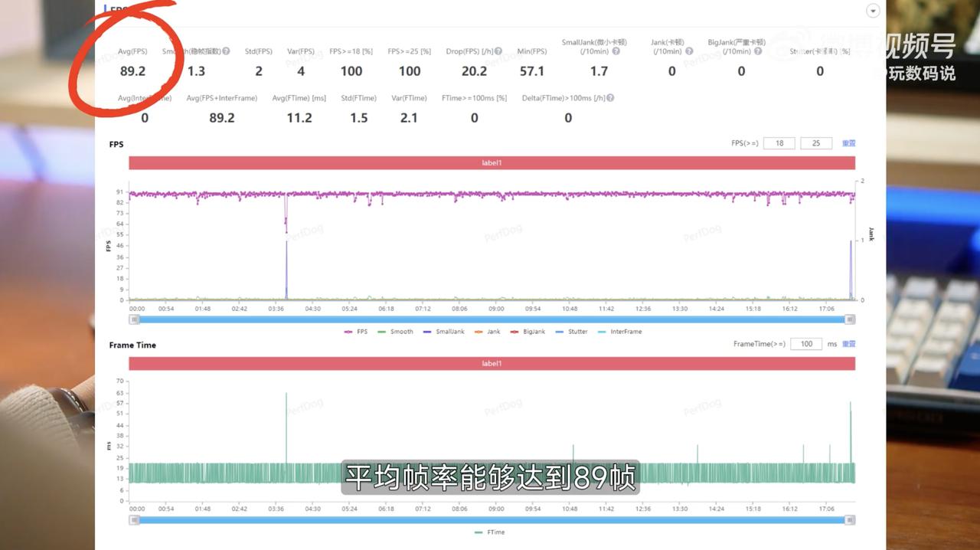Click help icon next to Drop(FPS) [/h]
980x550 pixels.
(498, 51)
